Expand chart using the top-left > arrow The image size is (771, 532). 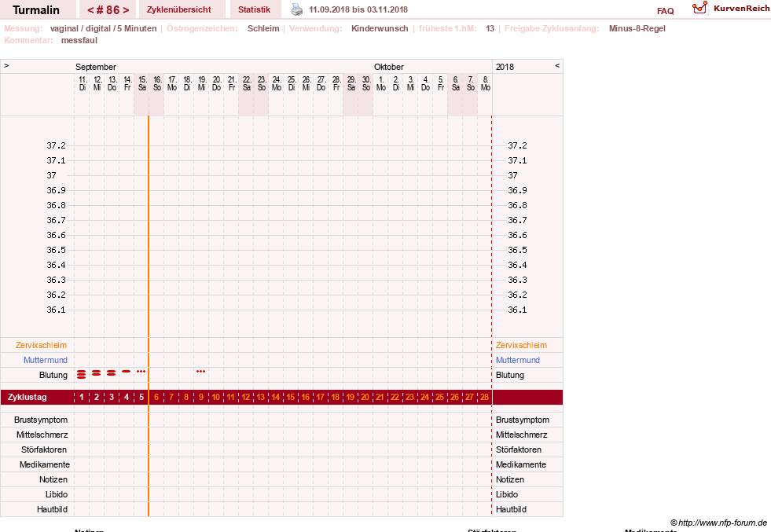click(6, 65)
